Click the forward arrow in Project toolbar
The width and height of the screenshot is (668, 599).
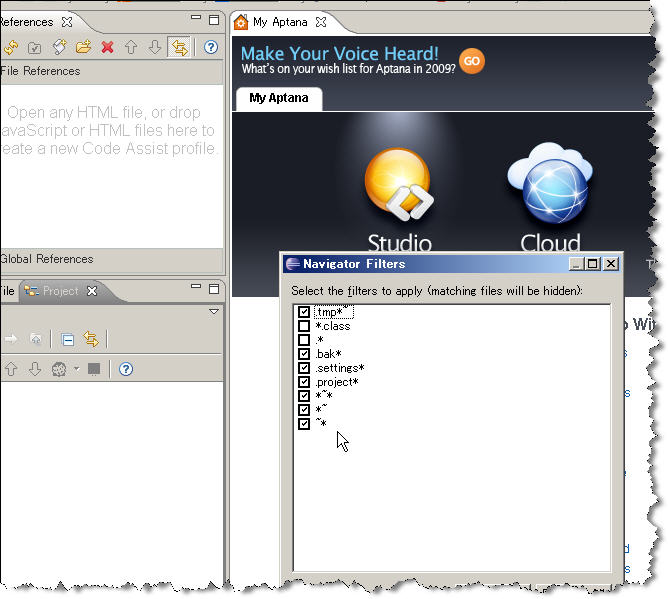click(12, 339)
